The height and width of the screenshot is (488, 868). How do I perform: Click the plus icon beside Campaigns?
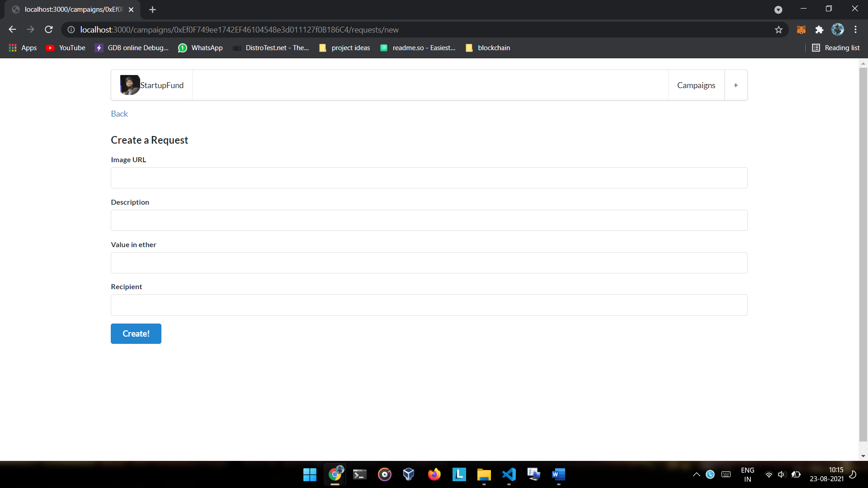736,85
